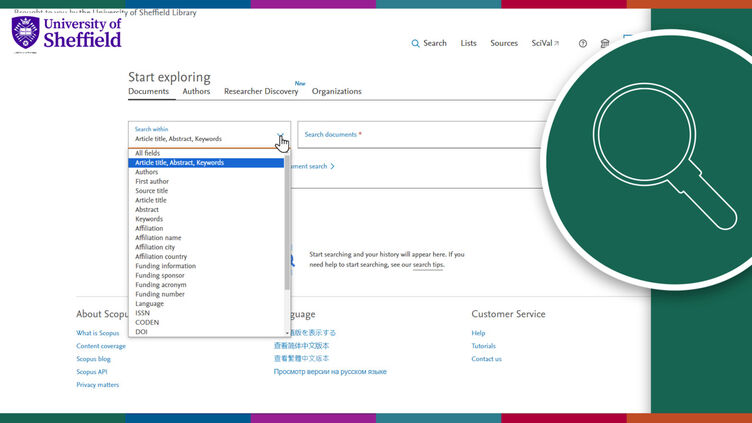
Task: Open the Organizations tab
Action: pos(336,92)
